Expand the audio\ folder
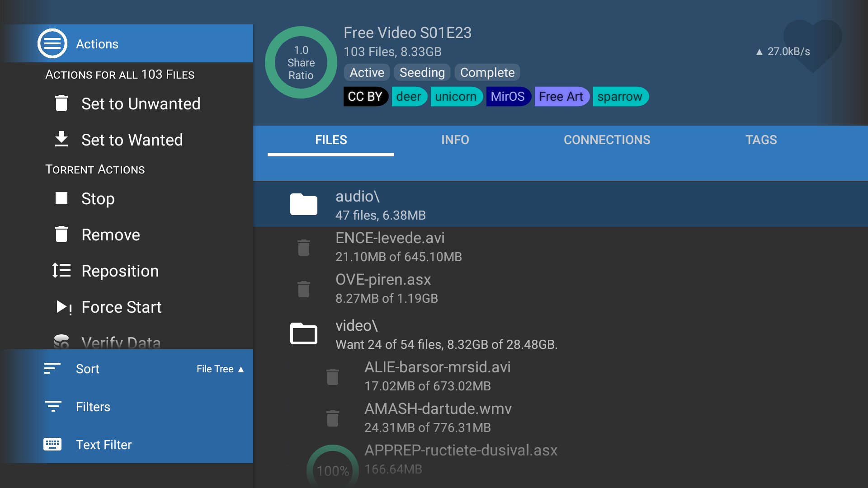 point(304,205)
